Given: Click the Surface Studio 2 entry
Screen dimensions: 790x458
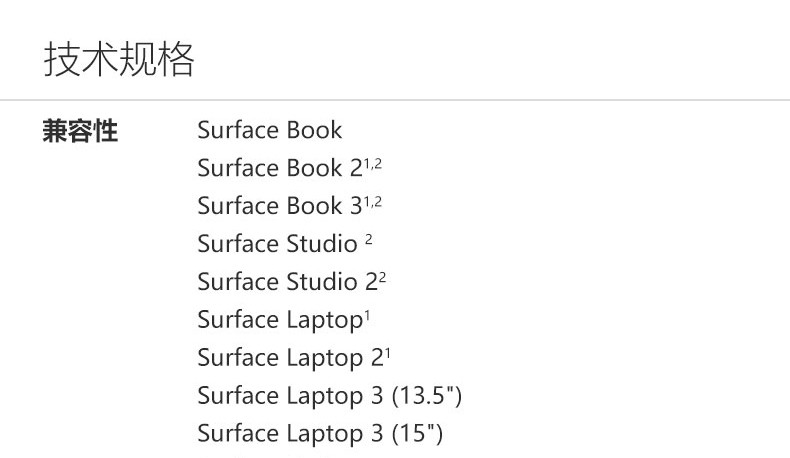Looking at the screenshot, I should [288, 282].
